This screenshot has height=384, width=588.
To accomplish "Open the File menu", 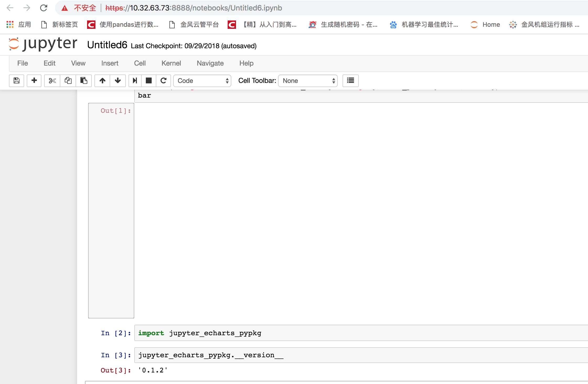I will [x=23, y=63].
